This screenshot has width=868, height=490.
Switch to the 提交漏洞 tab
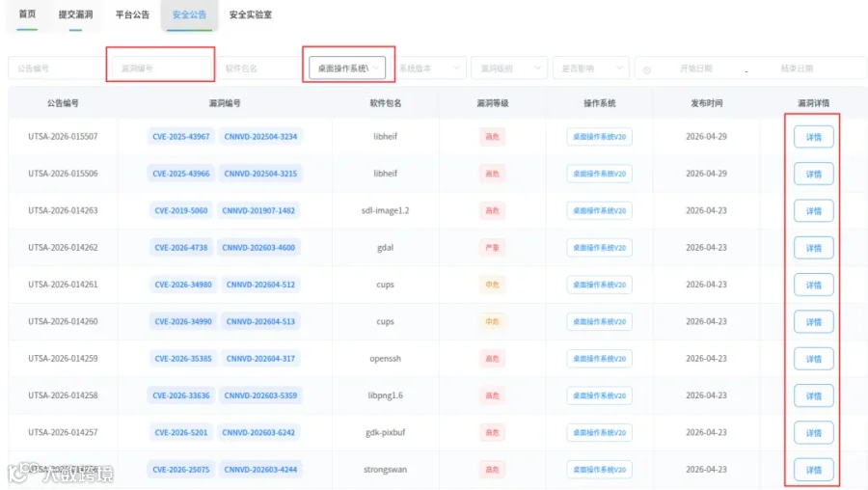76,14
